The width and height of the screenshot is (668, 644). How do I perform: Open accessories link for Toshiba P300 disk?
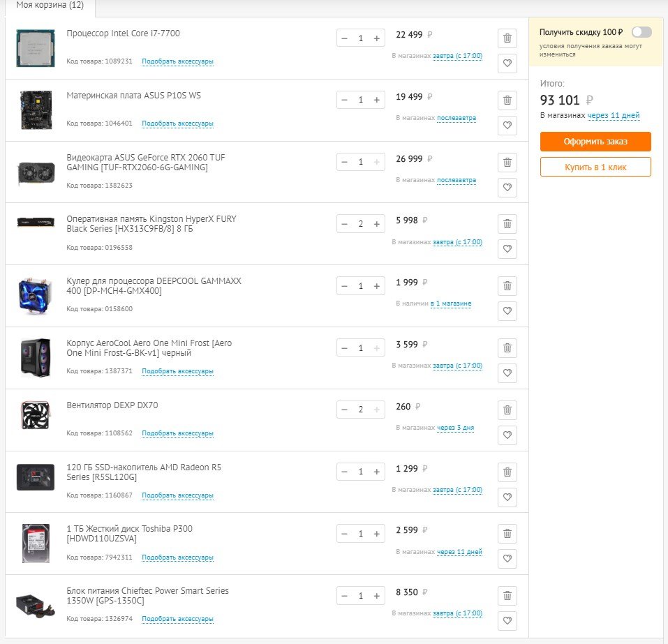pos(178,557)
